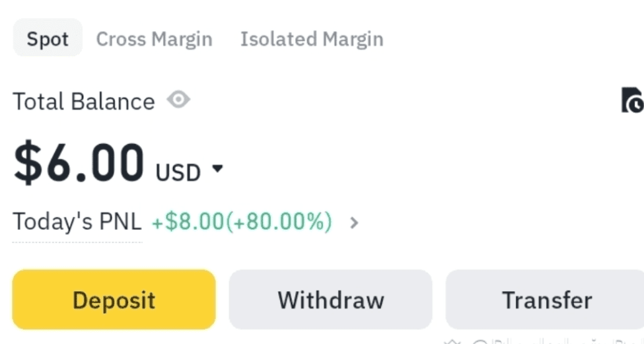Open the transaction history clock icon
The image size is (644, 344).
coord(632,100)
